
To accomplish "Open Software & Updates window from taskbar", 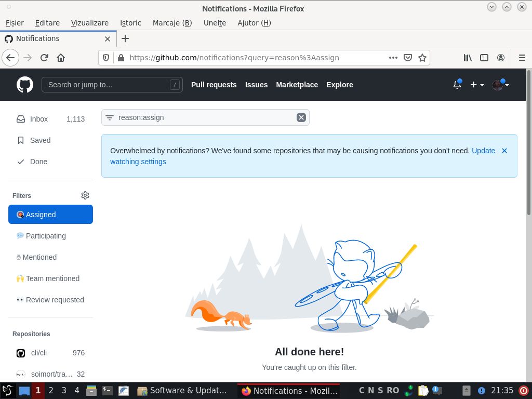I will click(x=182, y=391).
